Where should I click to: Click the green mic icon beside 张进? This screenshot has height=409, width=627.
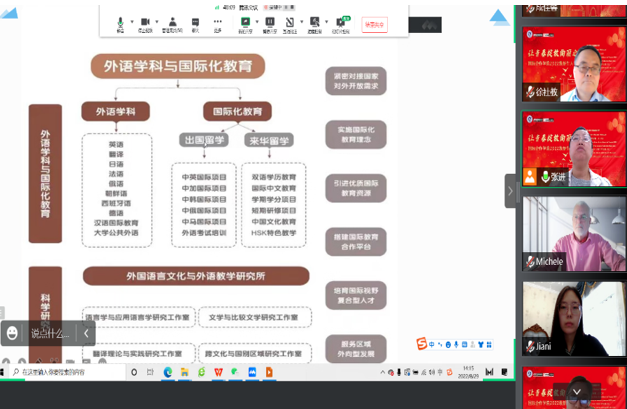[545, 176]
